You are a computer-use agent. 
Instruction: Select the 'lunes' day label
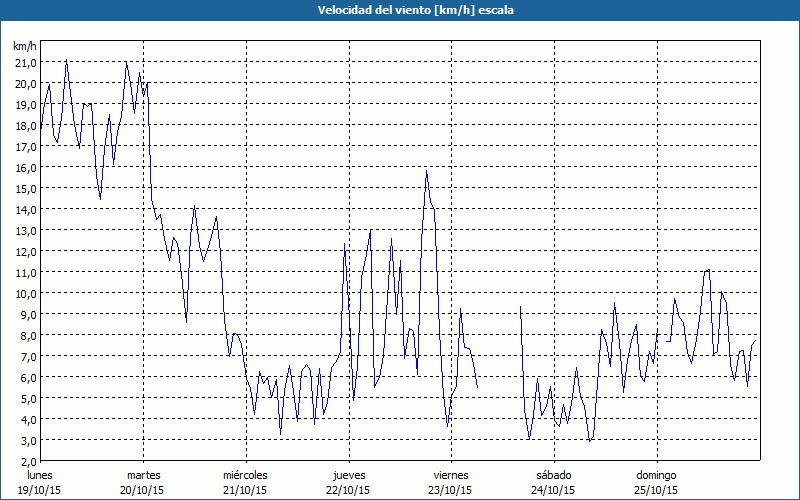click(40, 474)
